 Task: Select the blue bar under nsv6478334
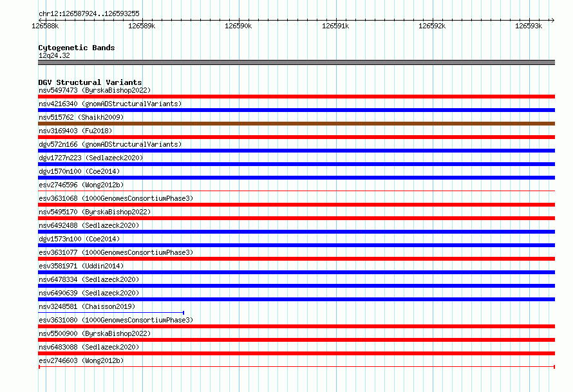click(296, 286)
